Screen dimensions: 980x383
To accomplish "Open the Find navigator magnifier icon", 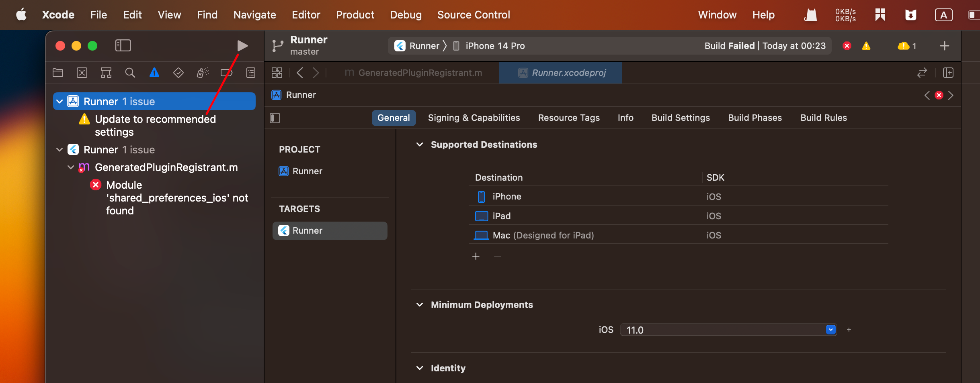I will pyautogui.click(x=130, y=73).
